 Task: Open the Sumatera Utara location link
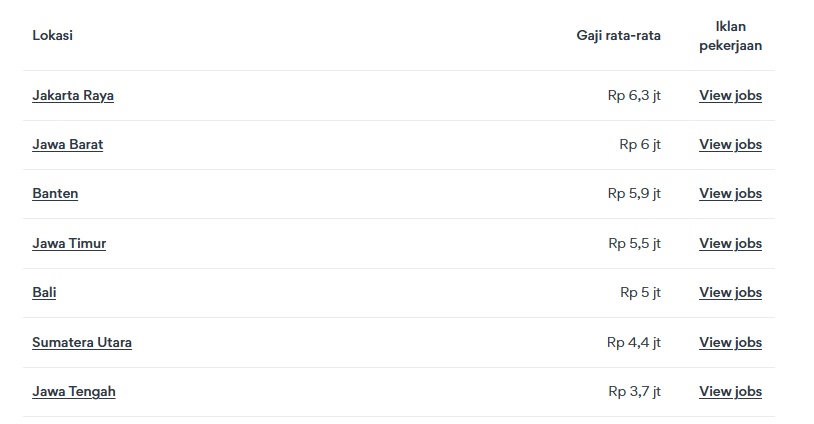(x=82, y=343)
